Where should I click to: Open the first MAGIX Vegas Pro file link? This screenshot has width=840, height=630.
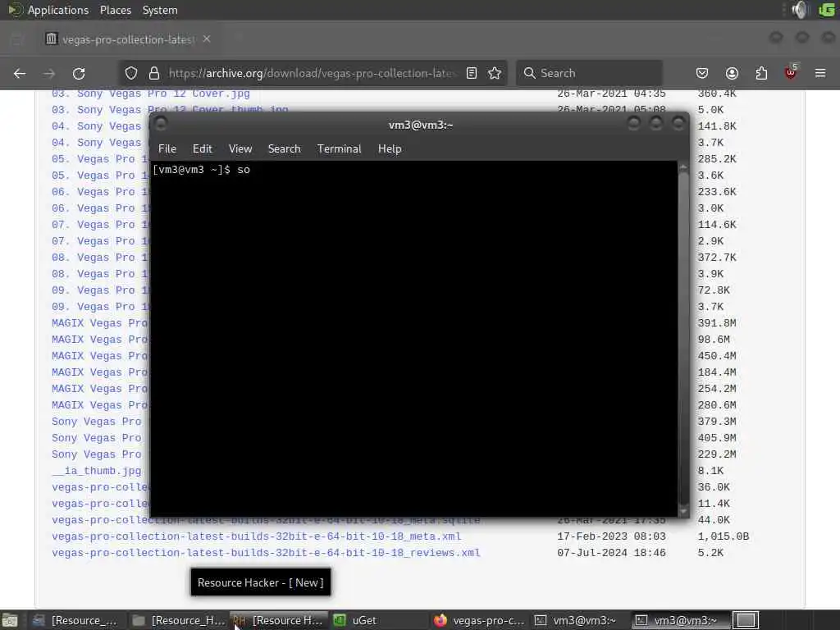click(x=99, y=323)
